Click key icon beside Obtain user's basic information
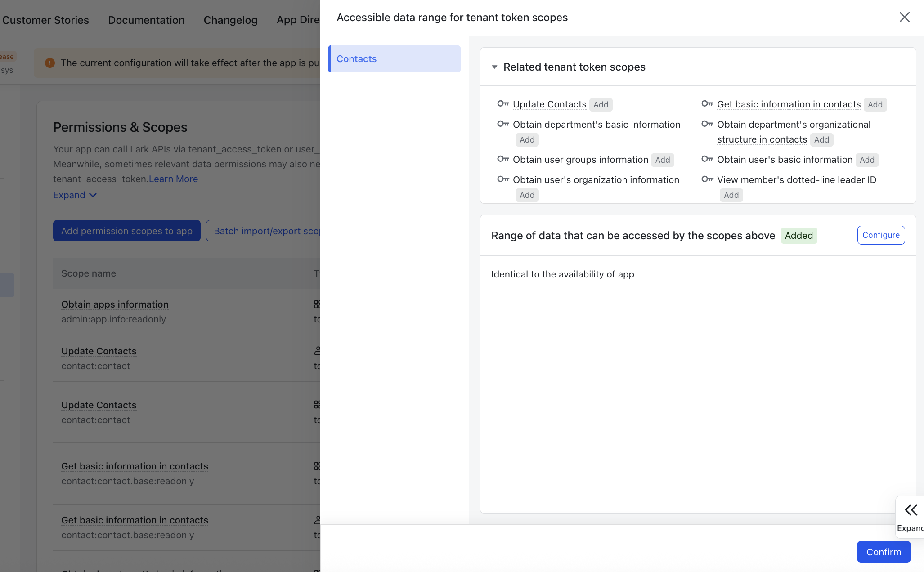Screen dimensions: 924x572 [707, 159]
